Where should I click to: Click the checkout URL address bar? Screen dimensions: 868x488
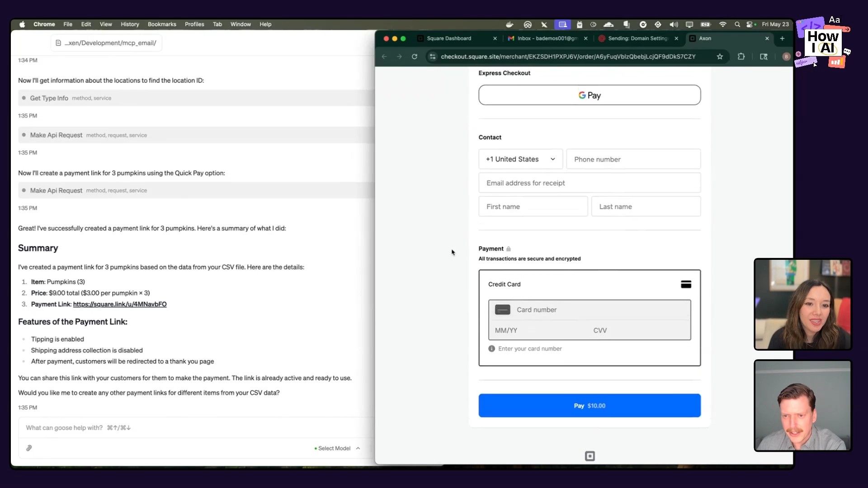(x=568, y=56)
